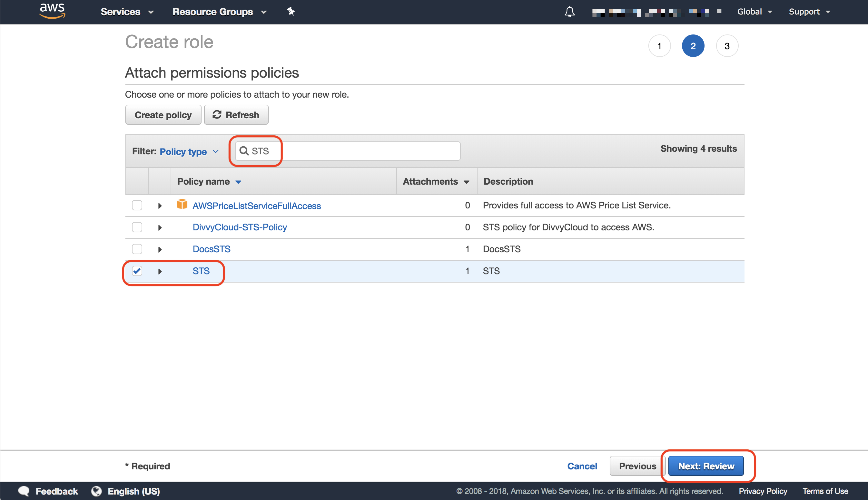This screenshot has width=868, height=500.
Task: Click the Previous button
Action: [x=637, y=466]
